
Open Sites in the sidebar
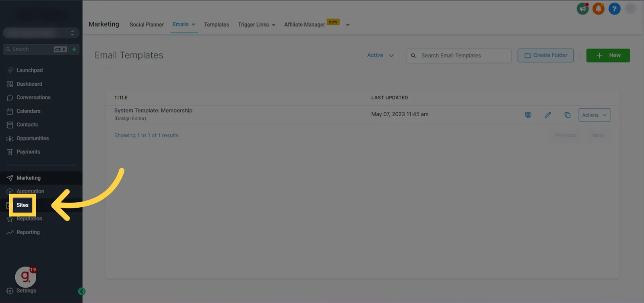[x=23, y=205]
